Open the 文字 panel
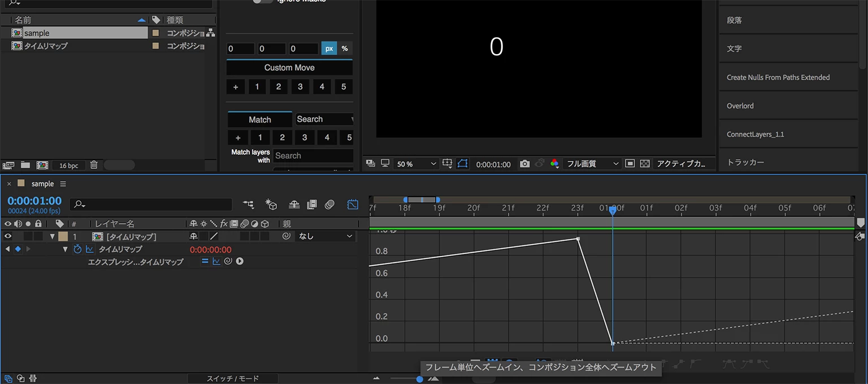Image resolution: width=868 pixels, height=384 pixels. pos(788,49)
